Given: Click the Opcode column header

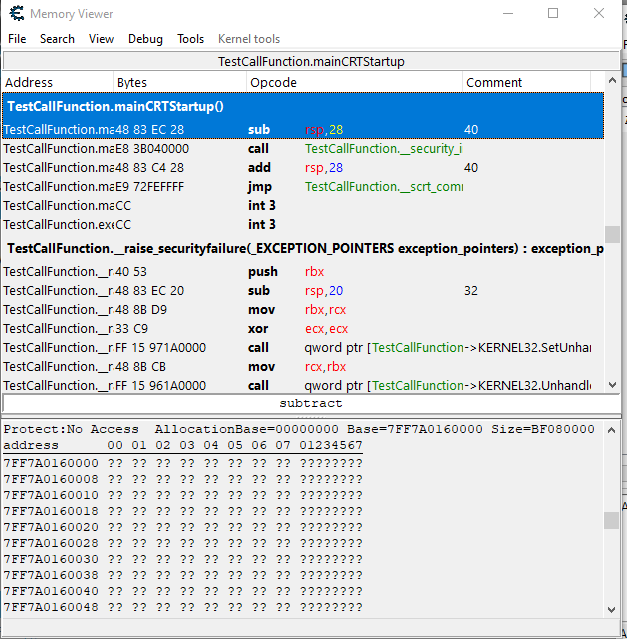Looking at the screenshot, I should tap(354, 82).
